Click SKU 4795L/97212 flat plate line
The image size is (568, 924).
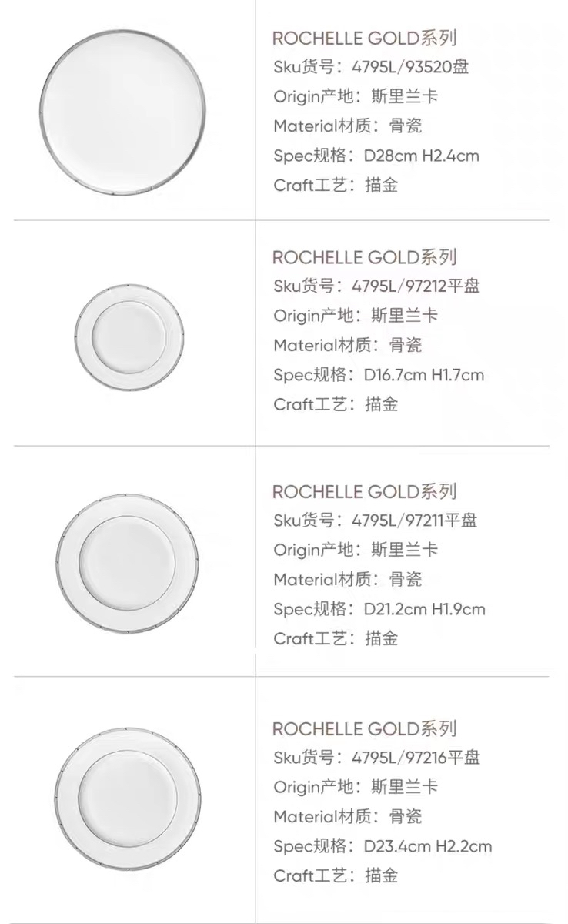pyautogui.click(x=376, y=286)
